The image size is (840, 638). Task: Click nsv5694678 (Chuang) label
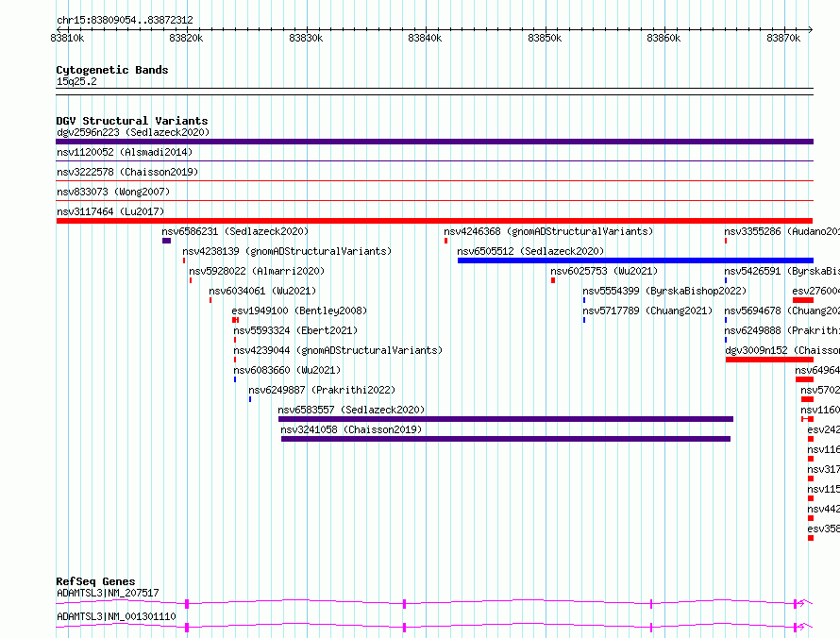click(782, 311)
